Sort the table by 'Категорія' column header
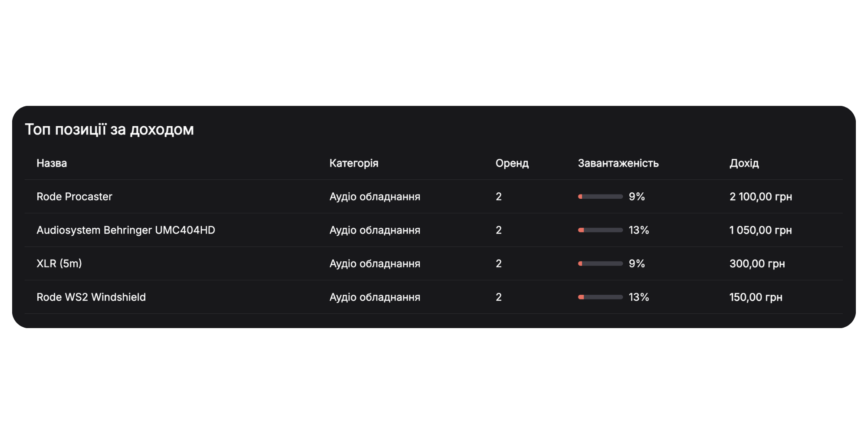This screenshot has width=868, height=434. pyautogui.click(x=354, y=163)
